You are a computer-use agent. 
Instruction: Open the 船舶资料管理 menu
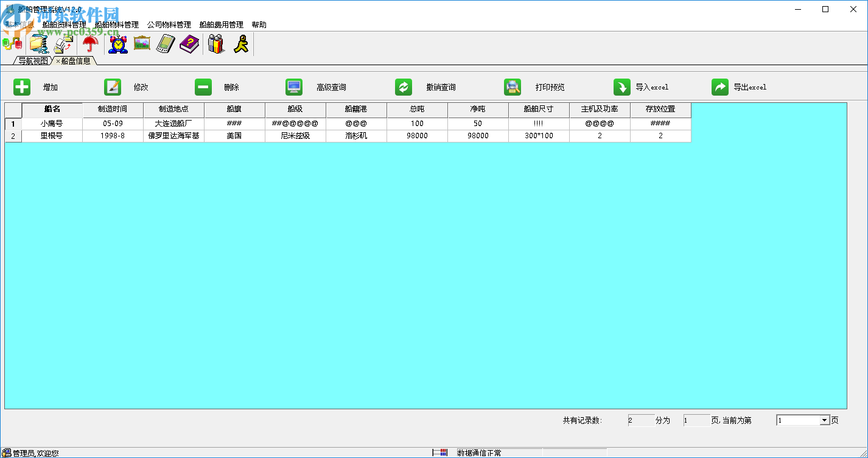pyautogui.click(x=65, y=25)
